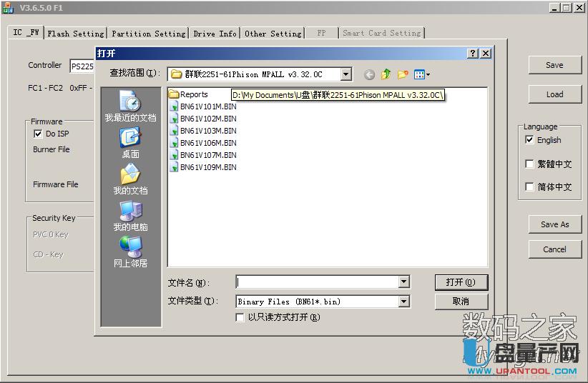Open the file type (文件类型) dropdown
Image resolution: width=588 pixels, height=383 pixels.
pos(404,302)
